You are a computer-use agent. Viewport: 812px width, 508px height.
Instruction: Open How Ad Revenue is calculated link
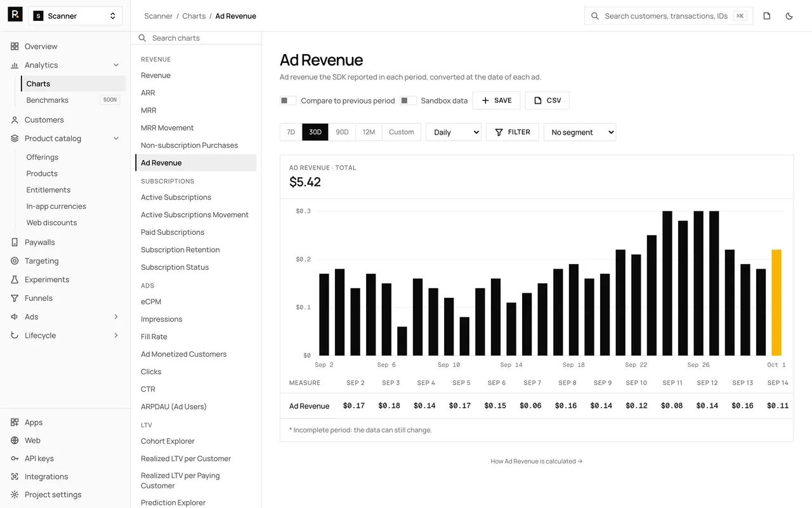coord(537,461)
